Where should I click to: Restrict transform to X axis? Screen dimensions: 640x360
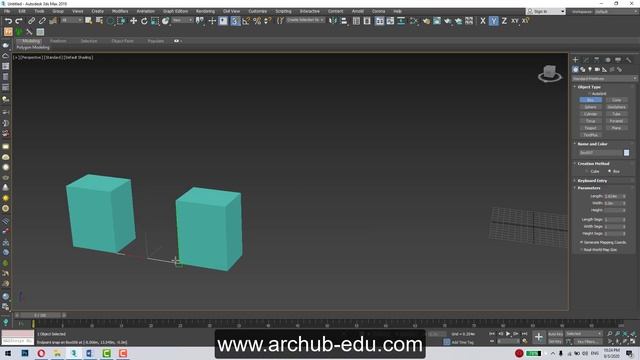pyautogui.click(x=483, y=21)
